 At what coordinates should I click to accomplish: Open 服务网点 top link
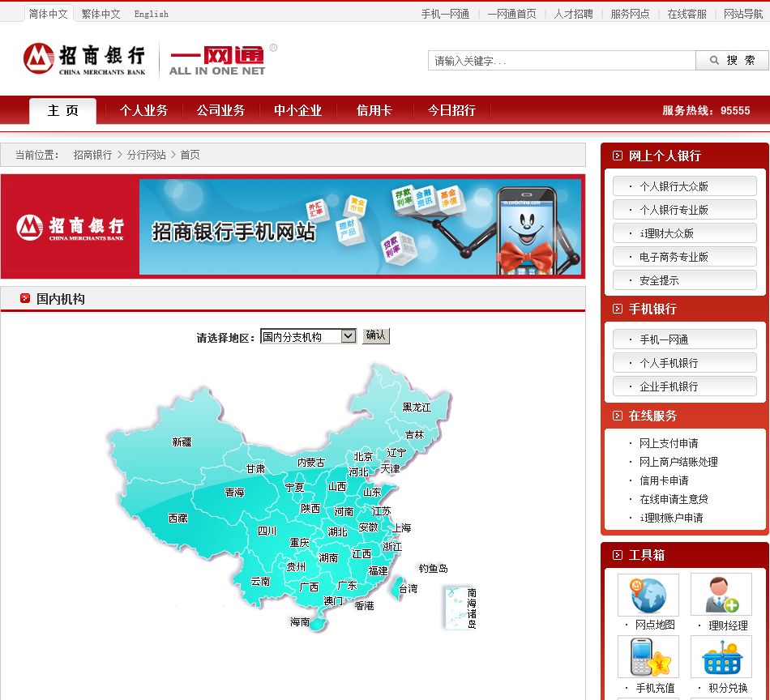click(x=630, y=15)
